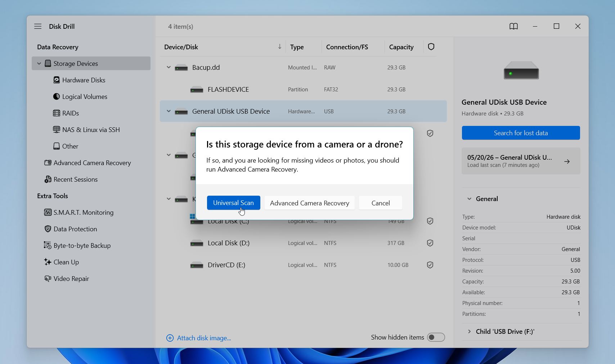Click the 10.00 GB capacity cell

click(398, 265)
